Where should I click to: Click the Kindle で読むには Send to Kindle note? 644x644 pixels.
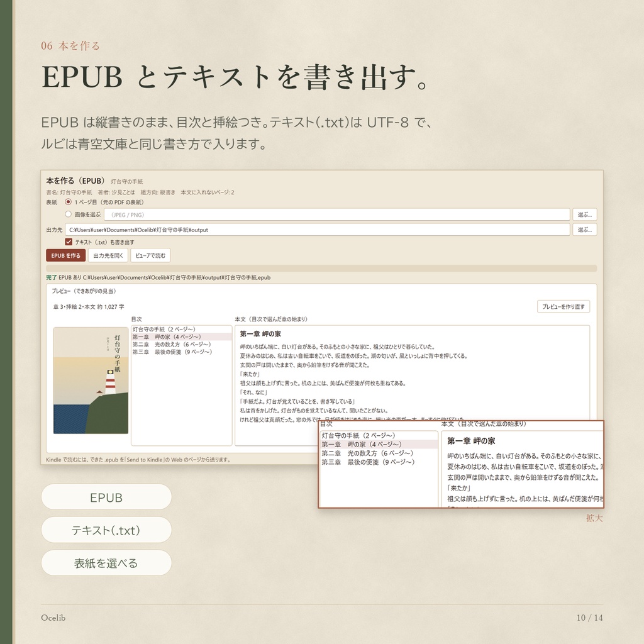(x=138, y=460)
